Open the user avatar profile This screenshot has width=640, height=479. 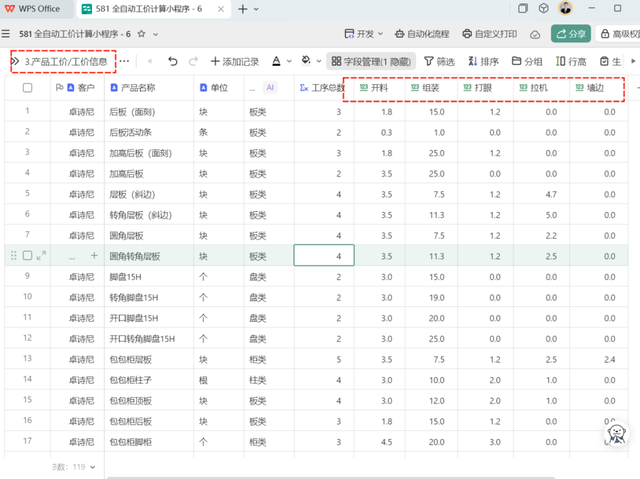565,8
